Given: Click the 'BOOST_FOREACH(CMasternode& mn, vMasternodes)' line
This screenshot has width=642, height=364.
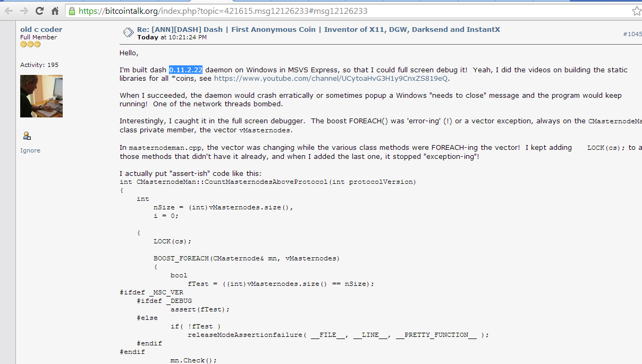Looking at the screenshot, I should pos(247,258).
